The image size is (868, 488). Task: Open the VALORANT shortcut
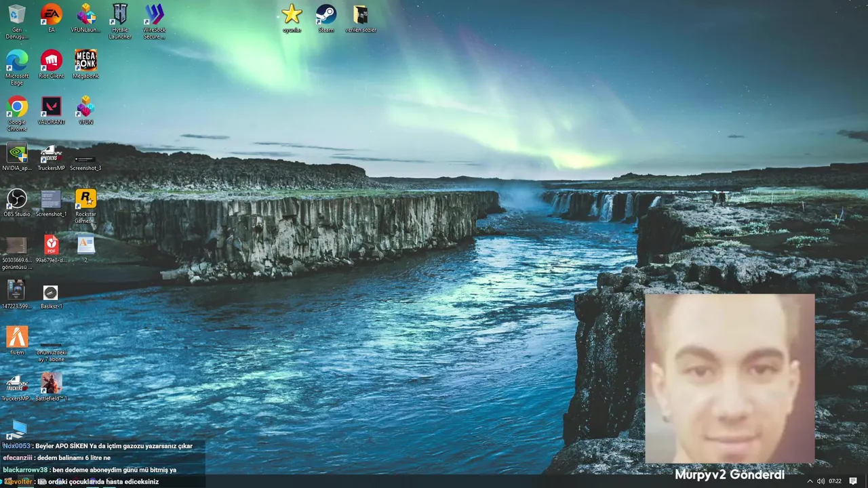click(52, 110)
